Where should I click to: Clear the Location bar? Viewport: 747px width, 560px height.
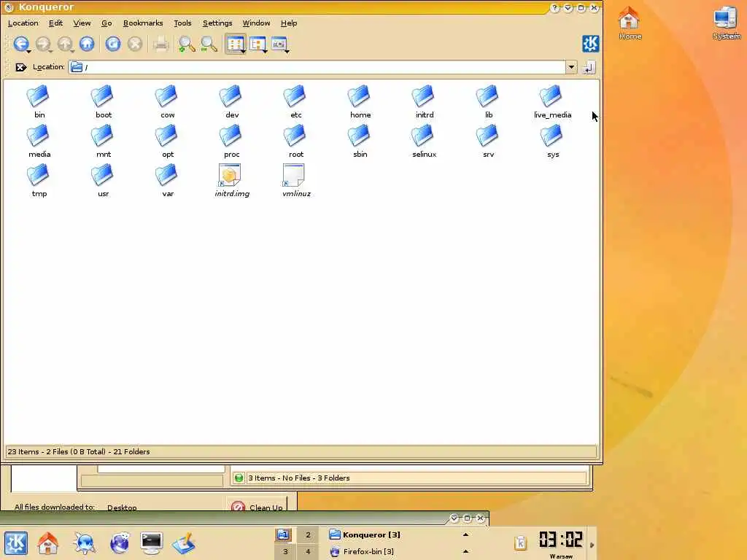coord(20,67)
